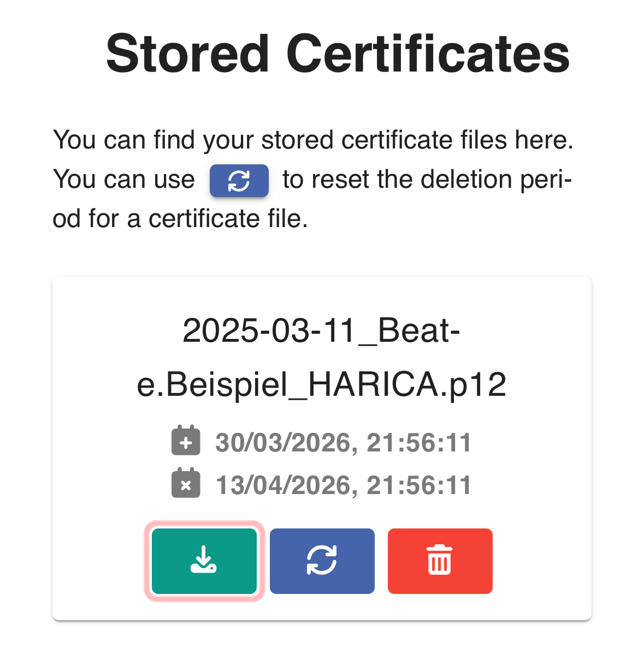Image resolution: width=644 pixels, height=654 pixels.
Task: Reset deletion period using the blue card button
Action: click(322, 561)
